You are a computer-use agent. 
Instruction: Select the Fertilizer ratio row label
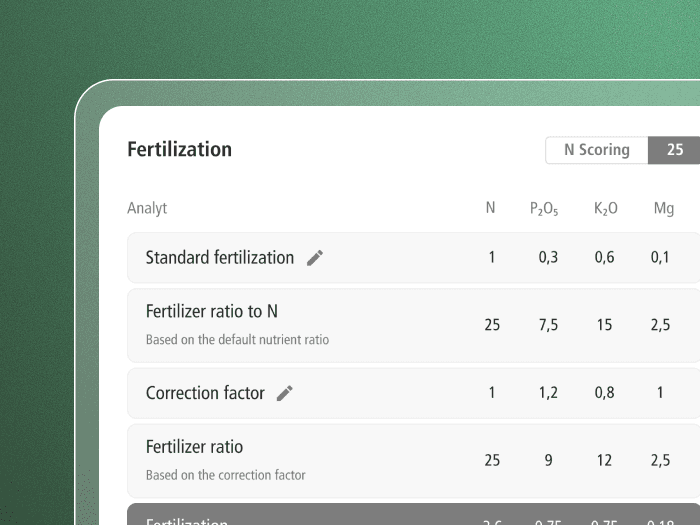[194, 447]
